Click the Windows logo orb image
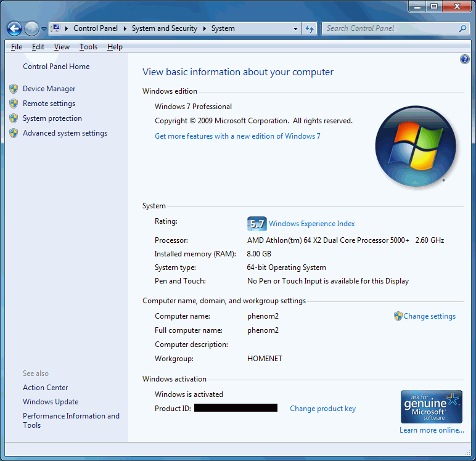This screenshot has height=461, width=476. pyautogui.click(x=416, y=147)
